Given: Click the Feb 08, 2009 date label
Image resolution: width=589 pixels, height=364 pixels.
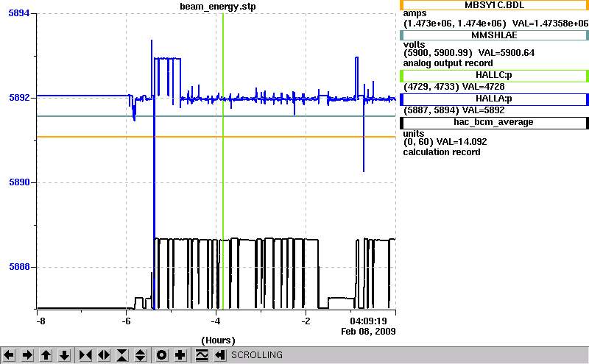Looking at the screenshot, I should [368, 332].
